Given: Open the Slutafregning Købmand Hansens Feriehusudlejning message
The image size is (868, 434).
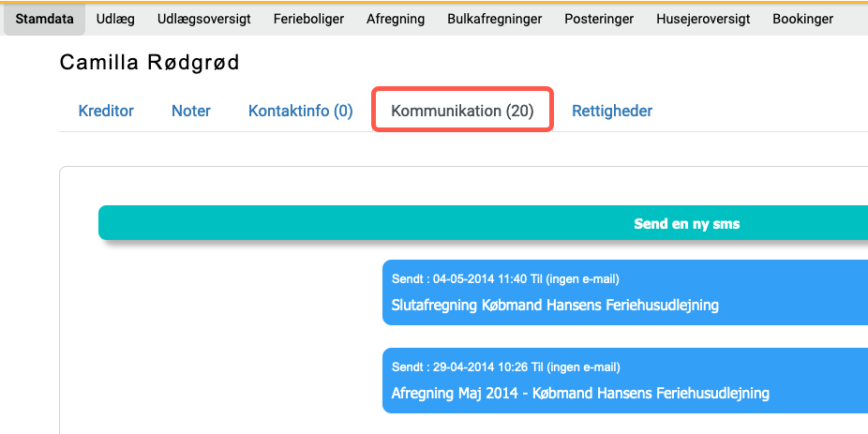Looking at the screenshot, I should (555, 305).
